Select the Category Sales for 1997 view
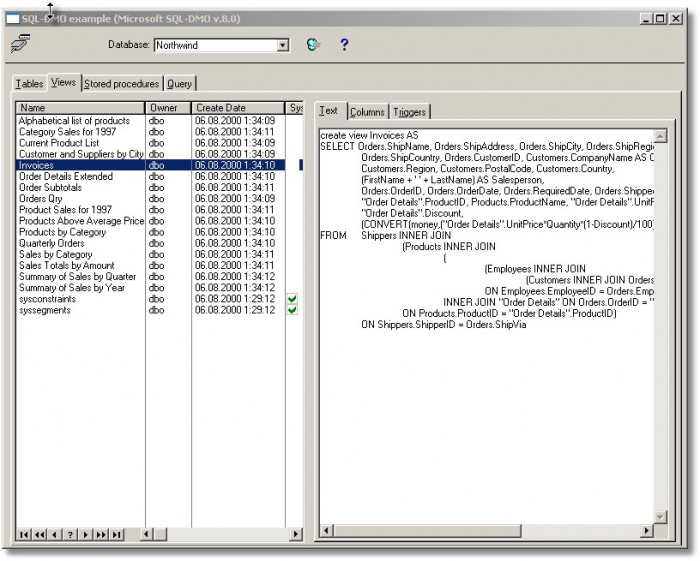This screenshot has height=561, width=700. [x=67, y=132]
